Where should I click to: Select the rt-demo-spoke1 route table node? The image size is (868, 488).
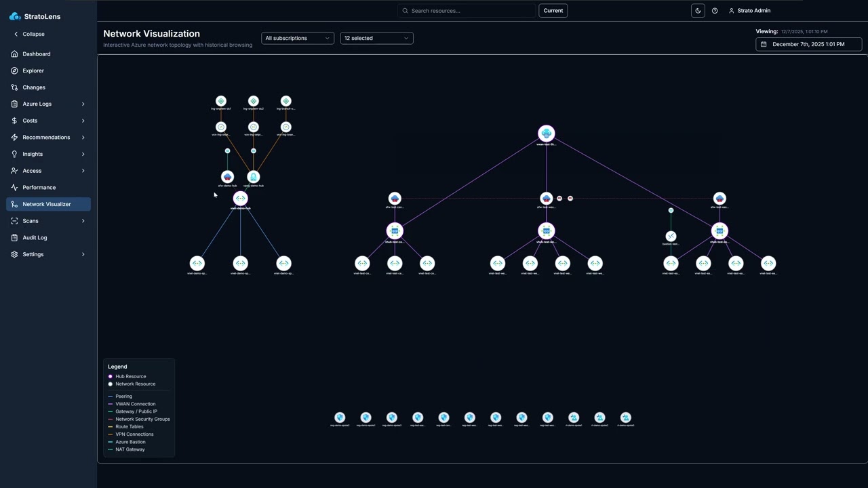coord(574,418)
